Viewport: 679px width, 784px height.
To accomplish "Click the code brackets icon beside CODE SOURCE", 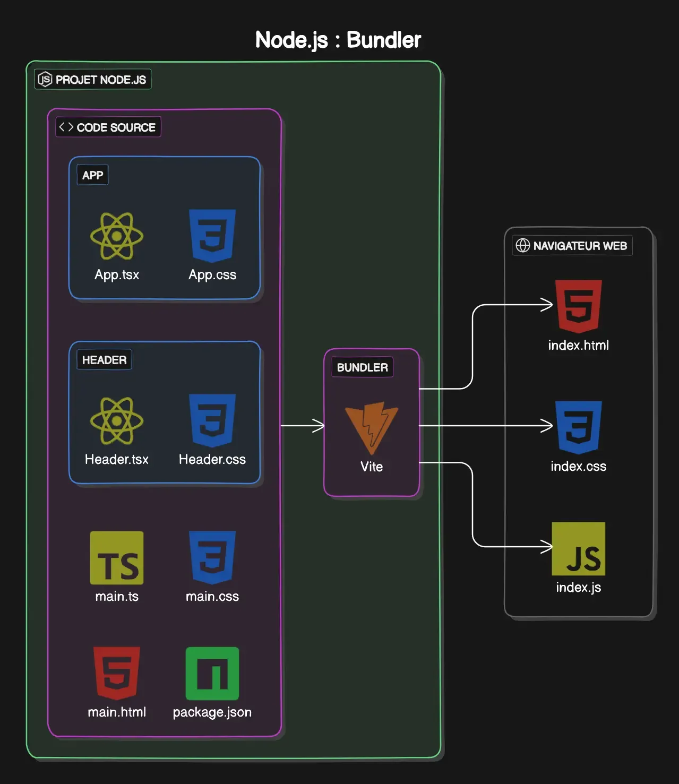I will coord(66,127).
